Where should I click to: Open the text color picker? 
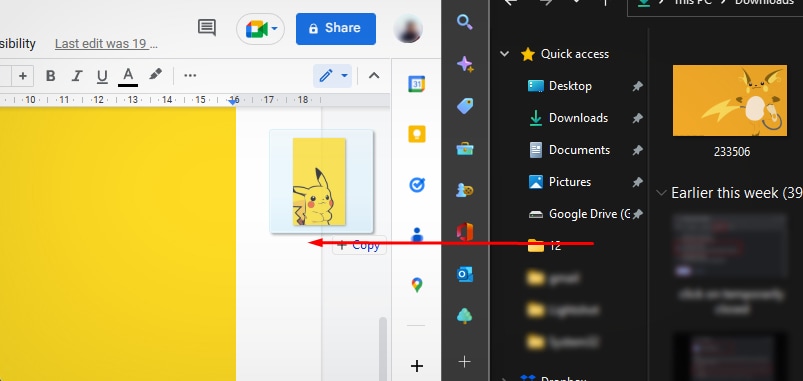point(128,76)
